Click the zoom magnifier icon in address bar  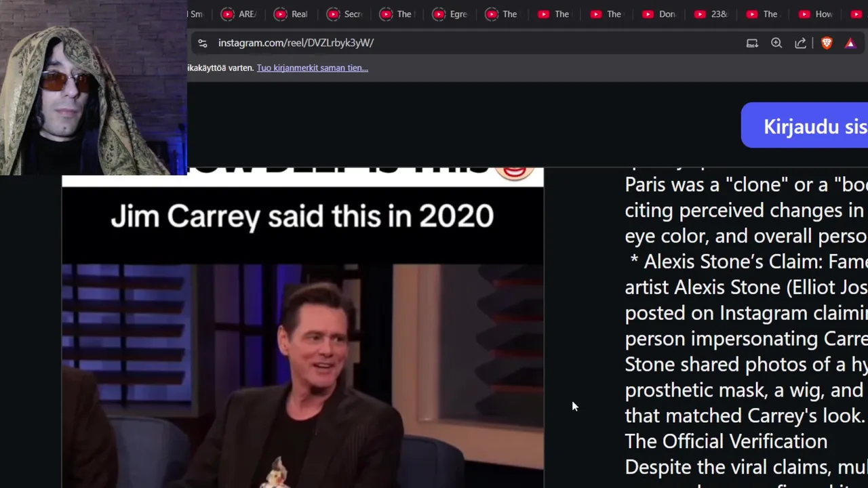pos(776,43)
